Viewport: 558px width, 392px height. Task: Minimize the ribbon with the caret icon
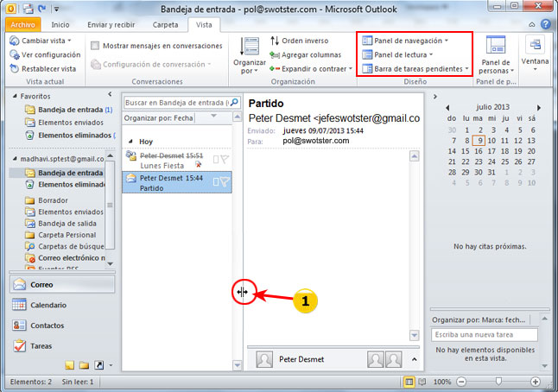(x=532, y=24)
